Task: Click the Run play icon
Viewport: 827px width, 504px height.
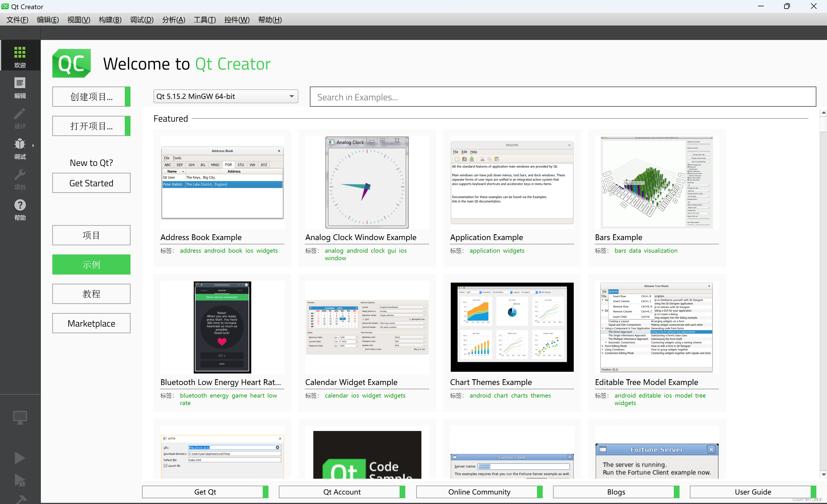Action: [20, 458]
